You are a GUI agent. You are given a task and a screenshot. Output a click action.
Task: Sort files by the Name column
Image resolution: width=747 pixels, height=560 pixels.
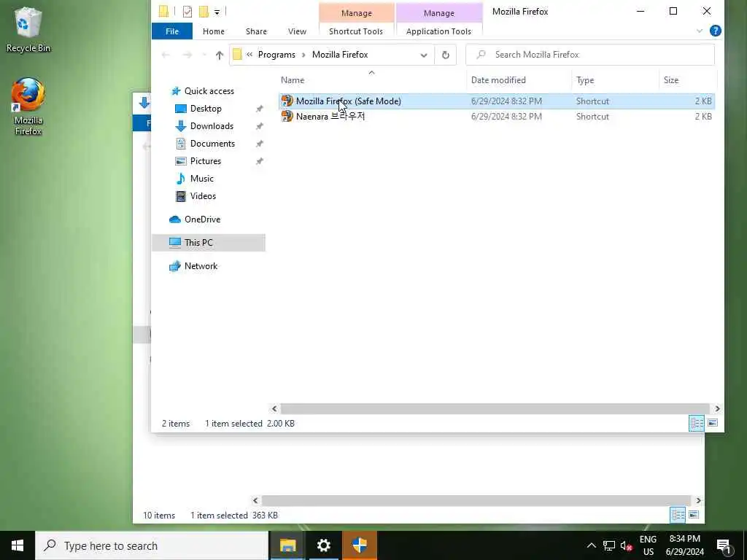tap(372, 80)
